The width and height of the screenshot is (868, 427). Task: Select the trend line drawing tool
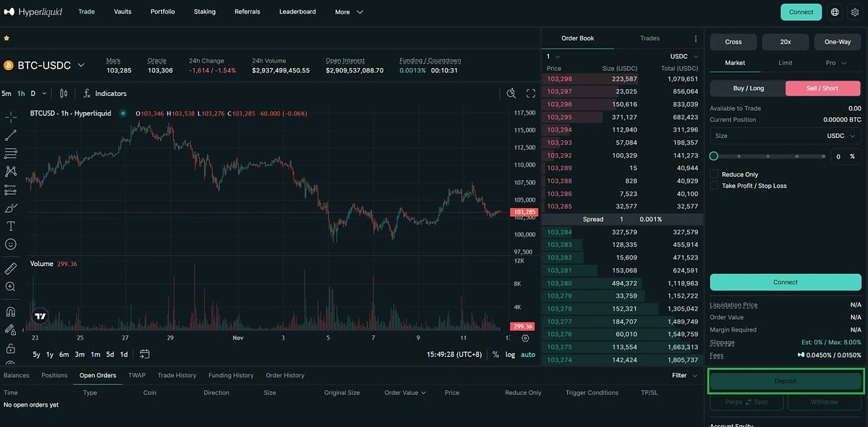coord(11,136)
